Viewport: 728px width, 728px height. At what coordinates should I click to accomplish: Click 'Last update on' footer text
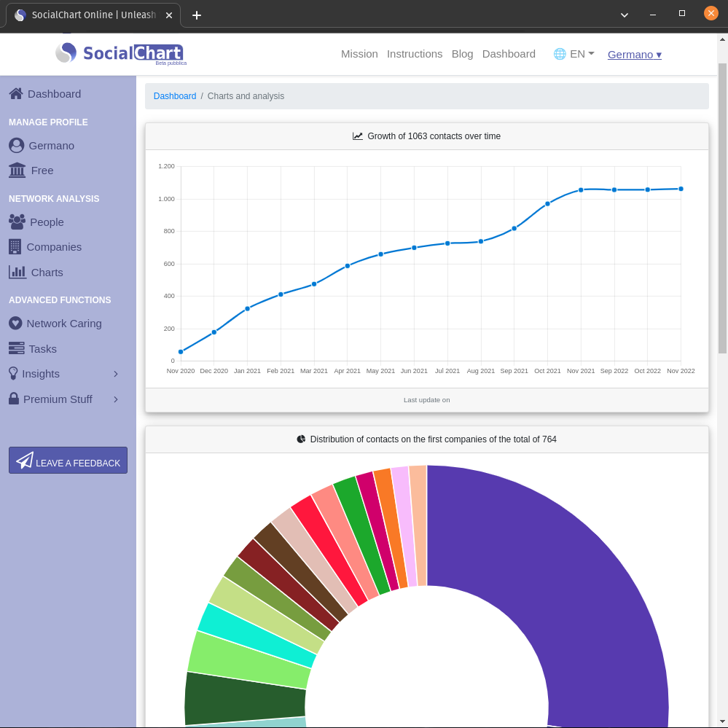426,400
